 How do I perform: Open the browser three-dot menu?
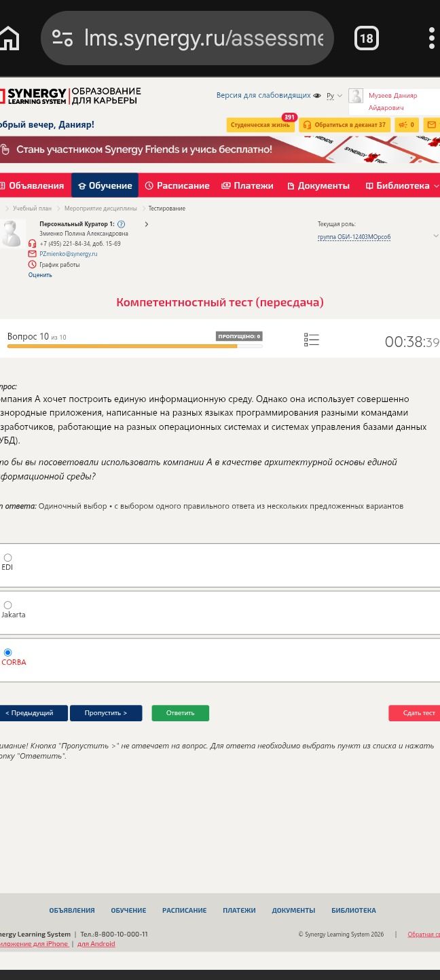(x=432, y=38)
